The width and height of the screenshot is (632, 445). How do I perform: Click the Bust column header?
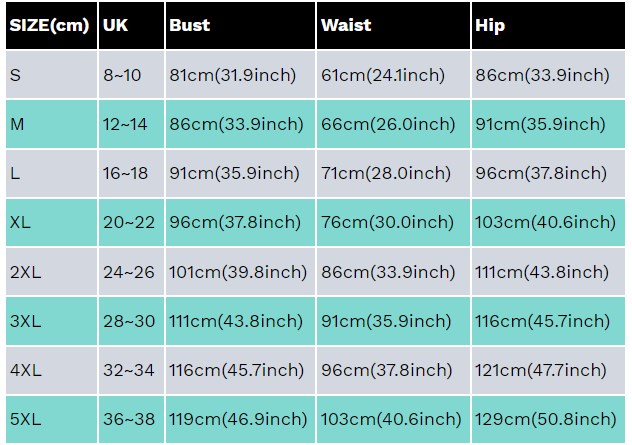pos(240,25)
